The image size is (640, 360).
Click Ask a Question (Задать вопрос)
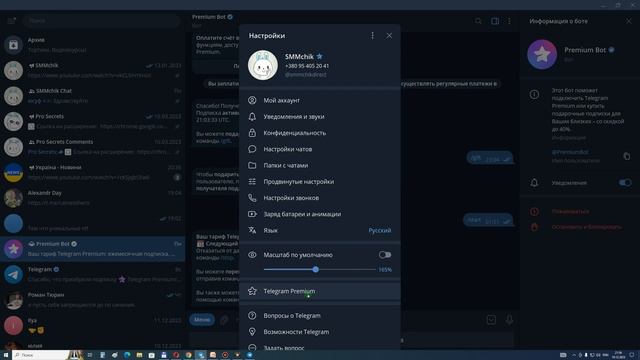point(320,347)
